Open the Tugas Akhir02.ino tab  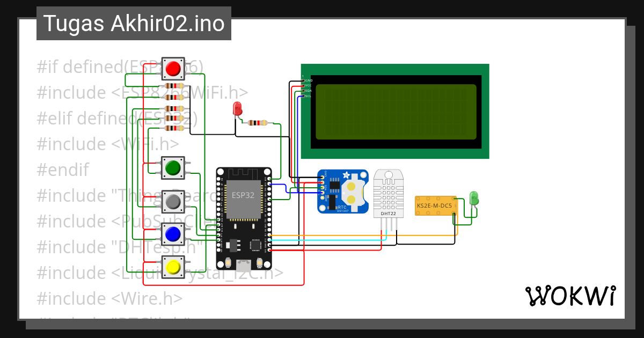pos(133,23)
